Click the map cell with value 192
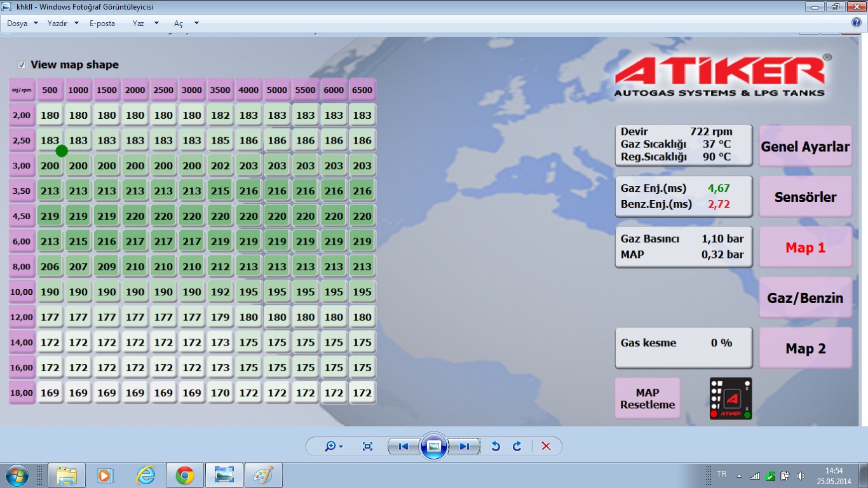868x488 pixels. pos(220,292)
